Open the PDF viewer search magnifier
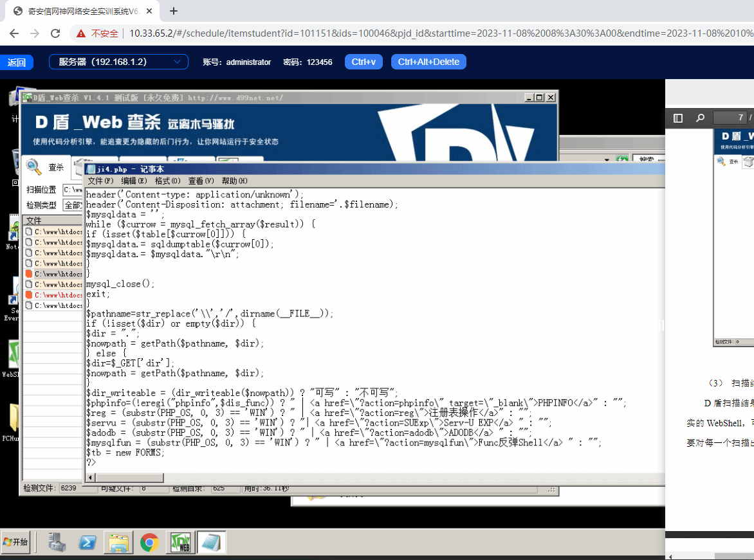 click(x=700, y=118)
